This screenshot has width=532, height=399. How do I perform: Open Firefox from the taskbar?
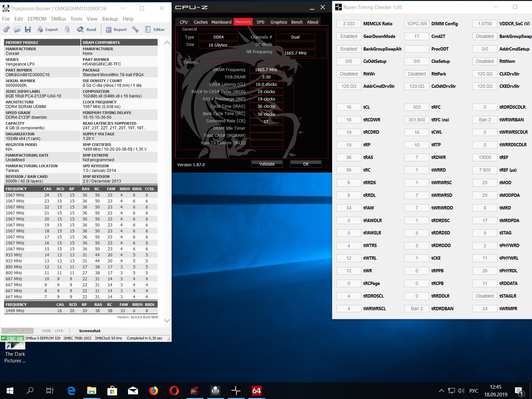(x=153, y=390)
